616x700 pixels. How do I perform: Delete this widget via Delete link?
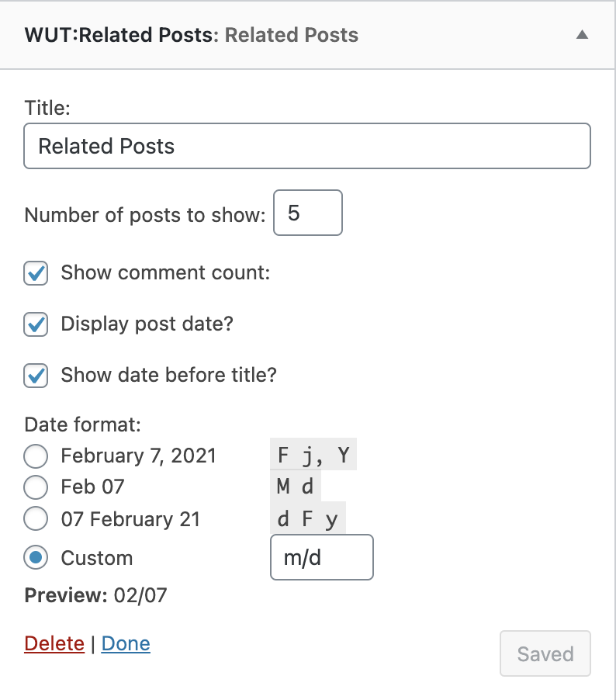[x=54, y=644]
